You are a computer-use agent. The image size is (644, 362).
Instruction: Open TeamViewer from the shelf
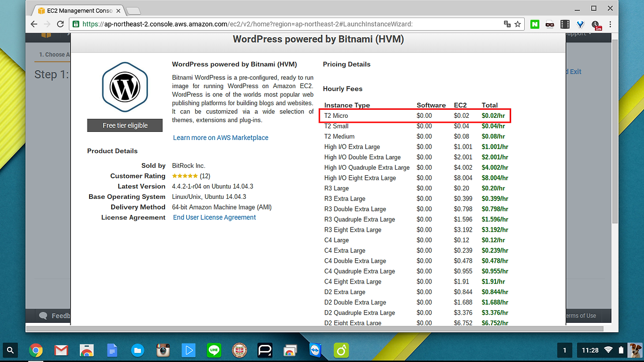pyautogui.click(x=315, y=350)
